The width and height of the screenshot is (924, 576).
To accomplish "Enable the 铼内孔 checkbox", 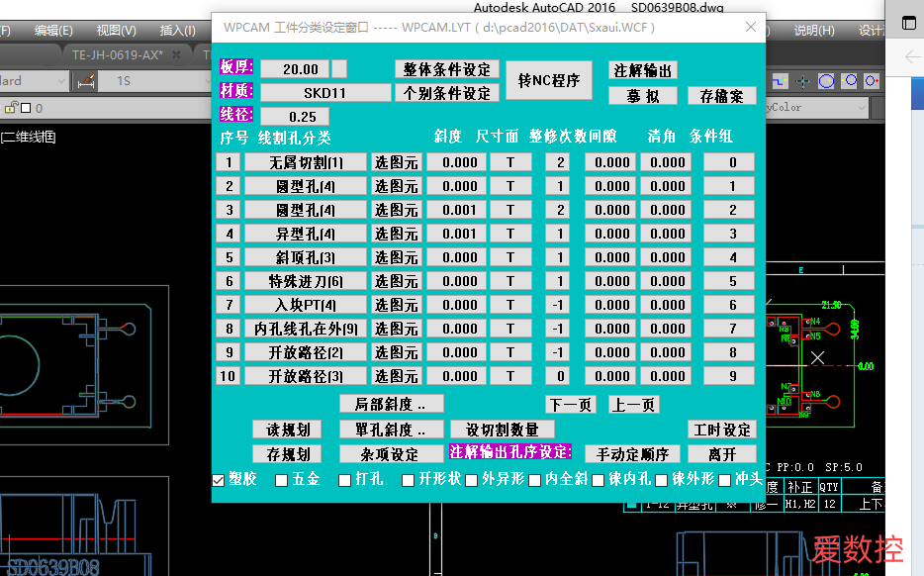I will (599, 480).
